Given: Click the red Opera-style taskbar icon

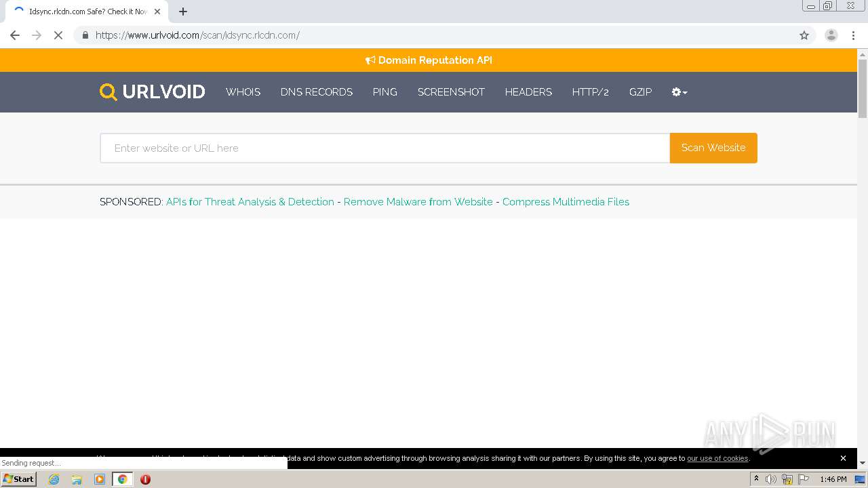Looking at the screenshot, I should pyautogui.click(x=145, y=479).
